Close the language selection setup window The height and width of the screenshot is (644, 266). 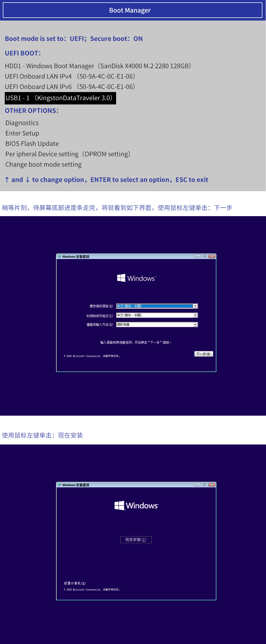tap(212, 256)
